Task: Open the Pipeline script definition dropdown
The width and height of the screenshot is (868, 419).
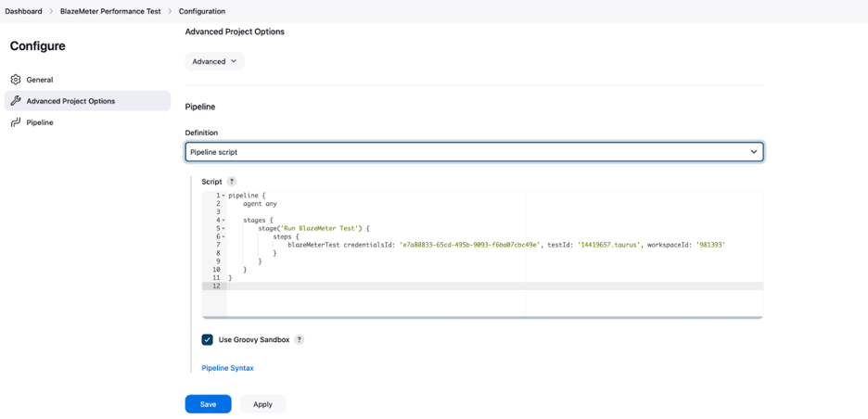Action: [x=475, y=152]
